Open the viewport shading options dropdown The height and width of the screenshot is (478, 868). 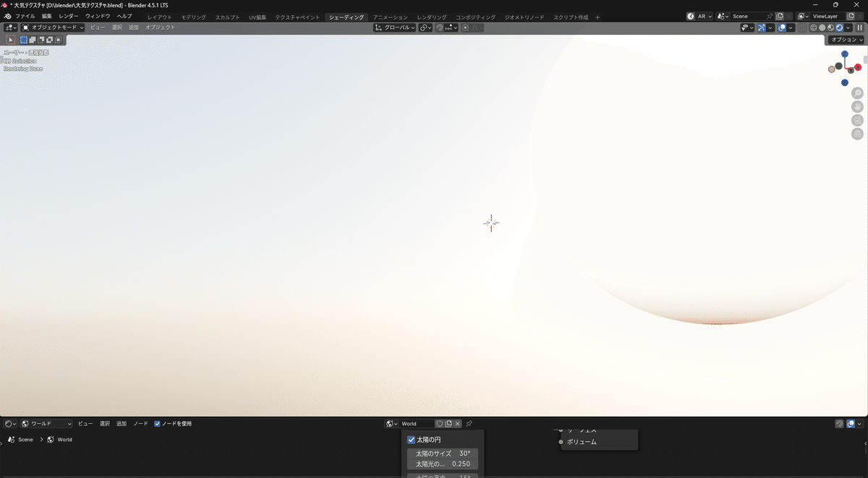(848, 27)
